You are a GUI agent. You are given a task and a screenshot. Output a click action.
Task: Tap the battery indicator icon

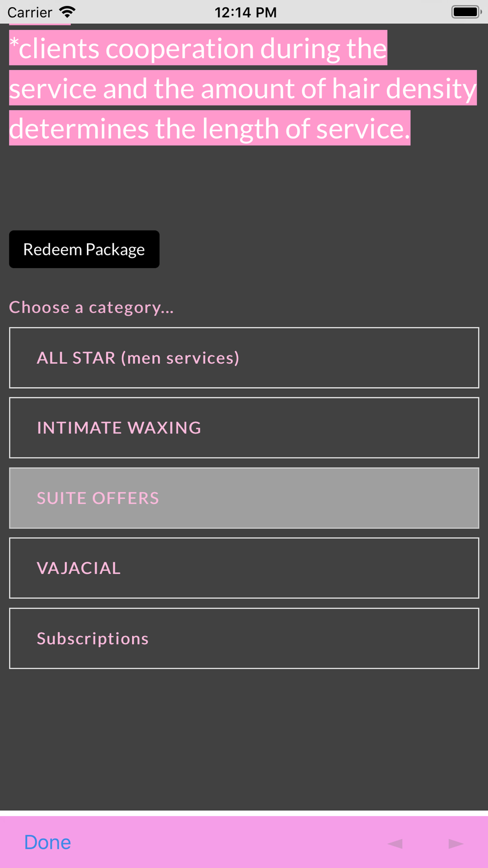(x=466, y=12)
